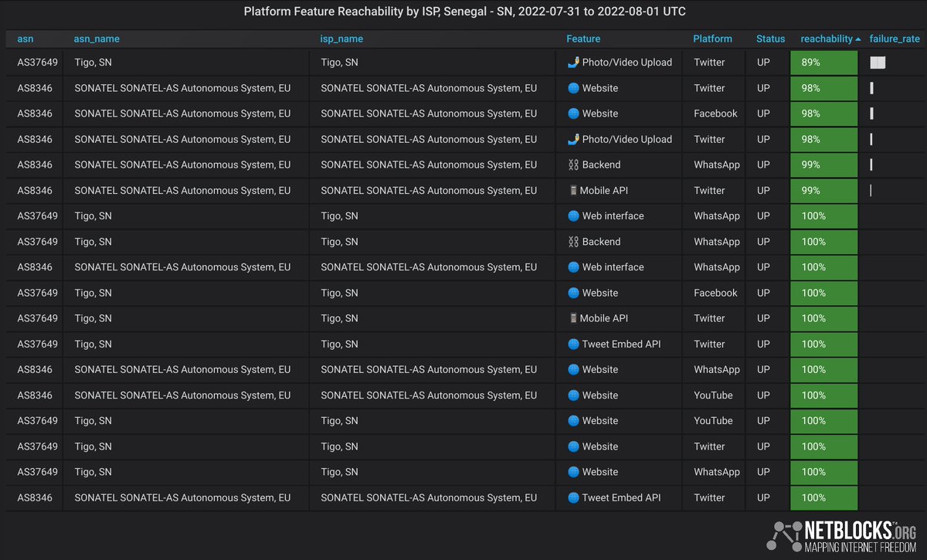
Task: Click Tweet Embed API text in Tigo row
Action: pos(621,344)
